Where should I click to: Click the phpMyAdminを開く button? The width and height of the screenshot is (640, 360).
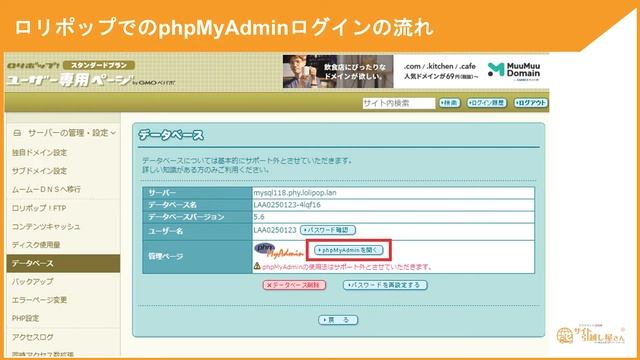349,250
